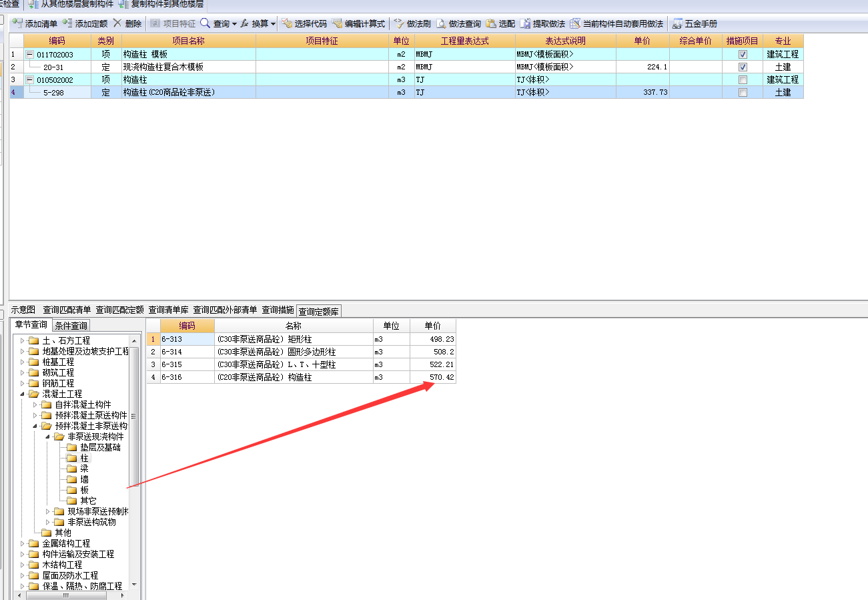The image size is (868, 600).
Task: Switch to 查询匹配定额 tab
Action: click(x=120, y=310)
